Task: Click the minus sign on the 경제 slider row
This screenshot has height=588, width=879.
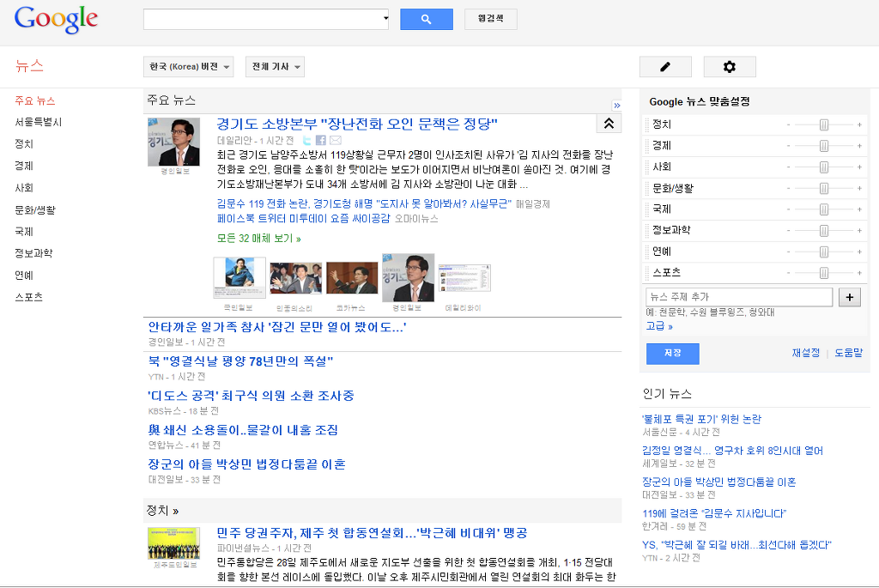Action: 788,146
